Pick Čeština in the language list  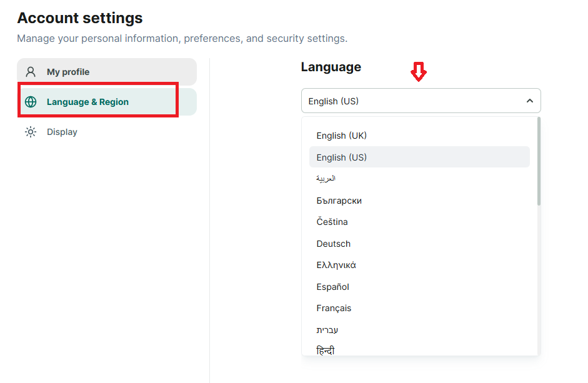pos(419,222)
